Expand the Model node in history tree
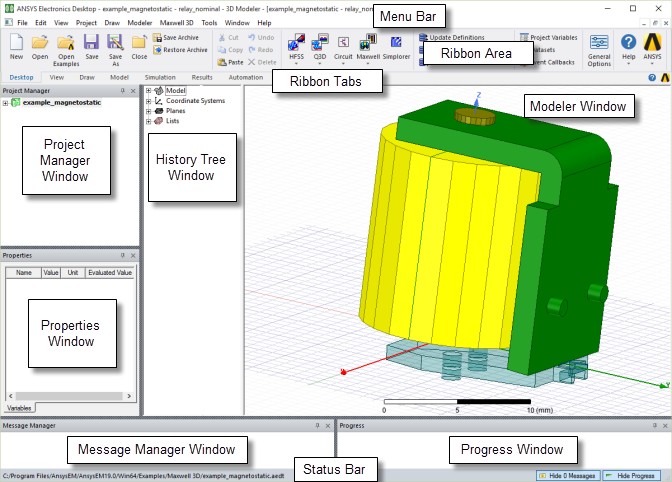This screenshot has height=482, width=672. [x=149, y=91]
